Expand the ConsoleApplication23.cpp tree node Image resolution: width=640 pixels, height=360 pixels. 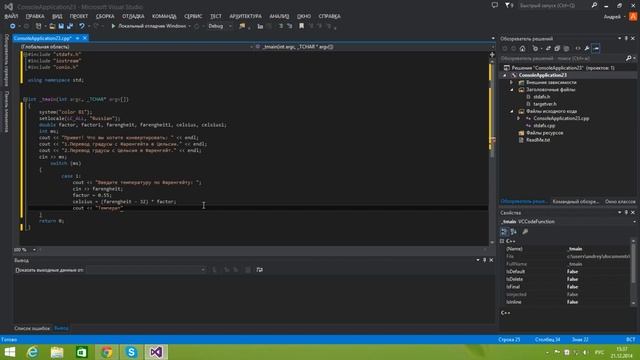[x=519, y=118]
